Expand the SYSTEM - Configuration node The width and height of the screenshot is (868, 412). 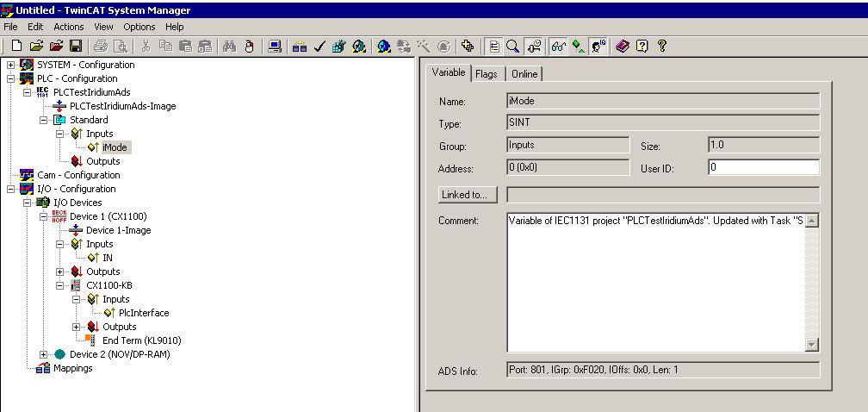point(10,65)
